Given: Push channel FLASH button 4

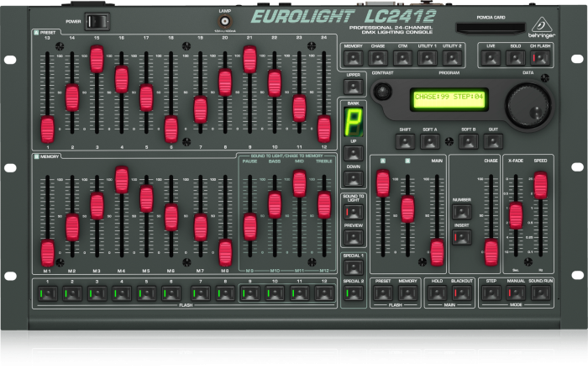Looking at the screenshot, I should [122, 293].
